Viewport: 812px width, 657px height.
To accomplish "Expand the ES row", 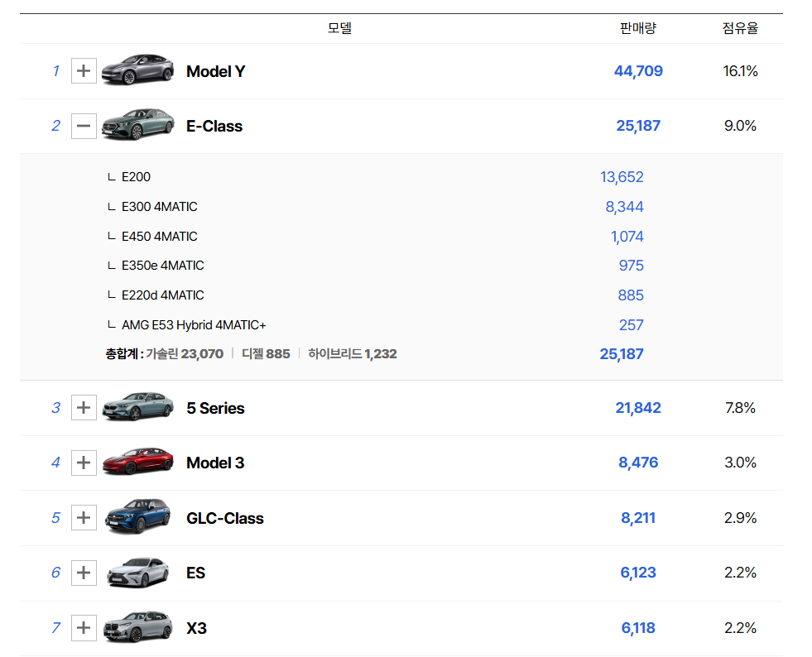I will (x=84, y=573).
